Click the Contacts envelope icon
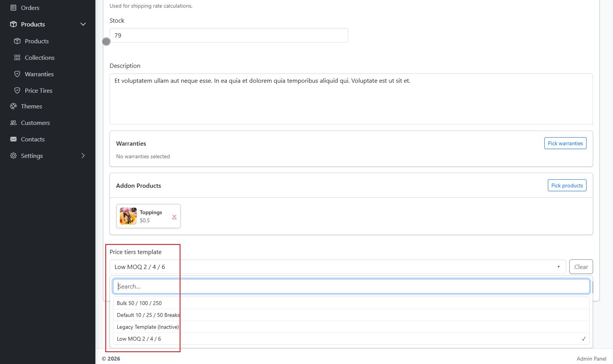 tap(13, 139)
